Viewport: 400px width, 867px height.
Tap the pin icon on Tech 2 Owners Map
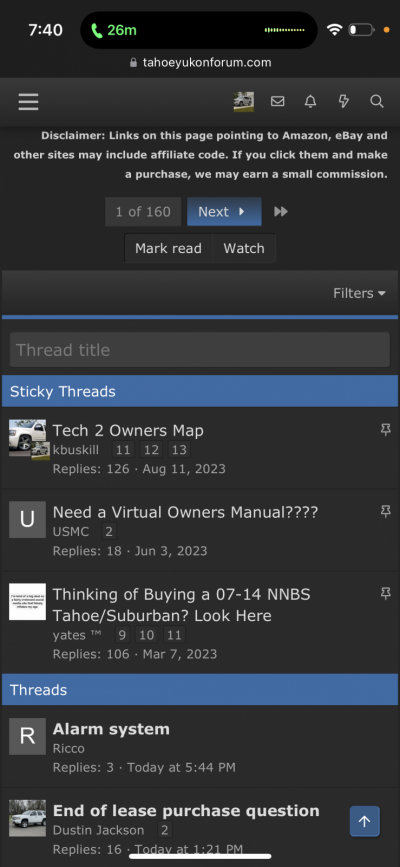(386, 430)
